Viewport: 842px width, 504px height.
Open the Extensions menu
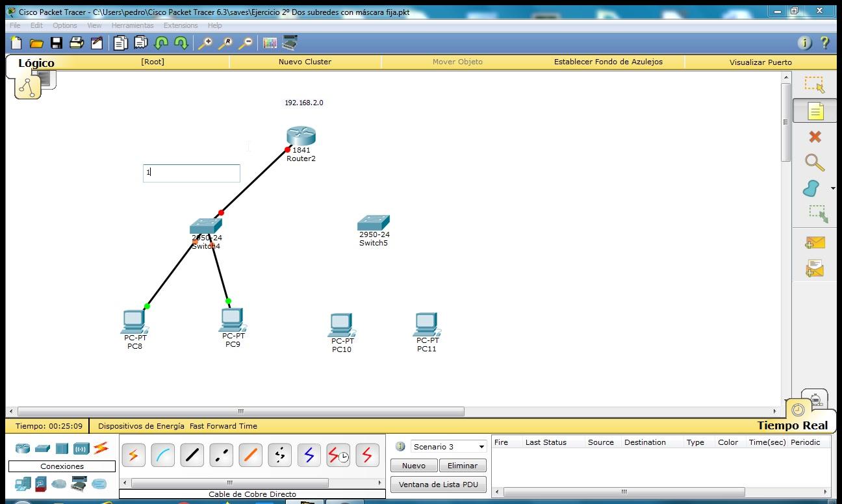[181, 25]
